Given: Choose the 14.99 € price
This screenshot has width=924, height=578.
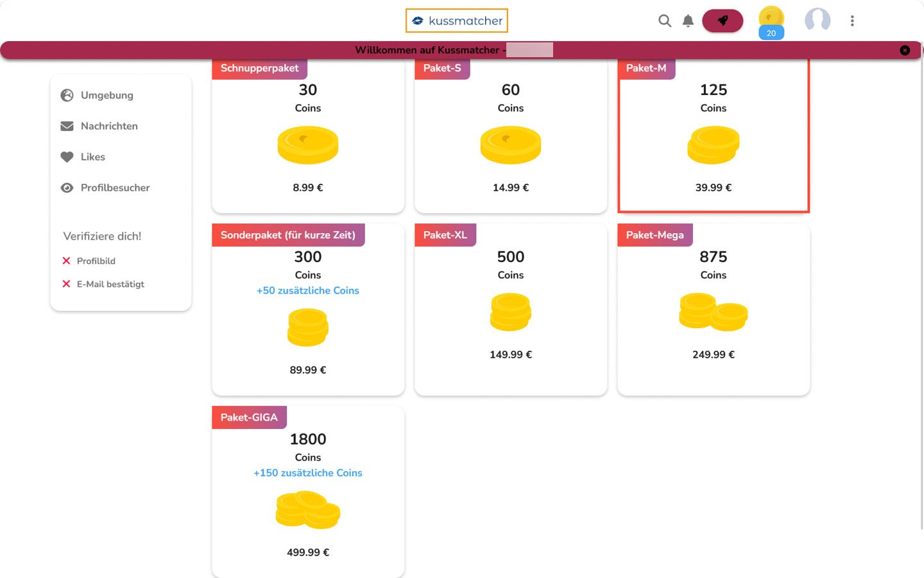Looking at the screenshot, I should click(x=511, y=188).
